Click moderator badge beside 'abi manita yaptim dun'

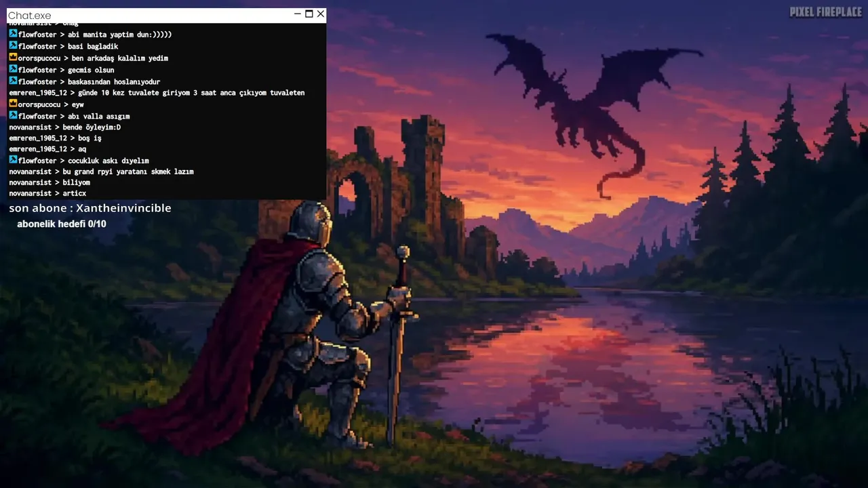(13, 34)
